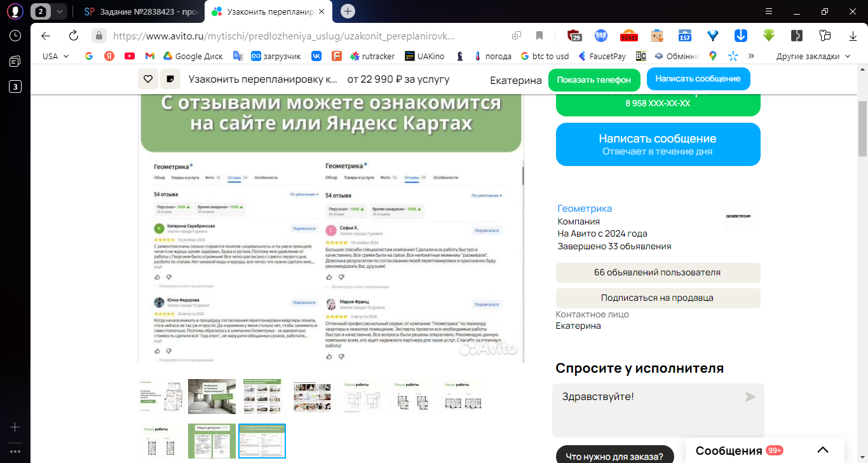Open the browser main menu icon
The width and height of the screenshot is (868, 463).
[x=770, y=11]
